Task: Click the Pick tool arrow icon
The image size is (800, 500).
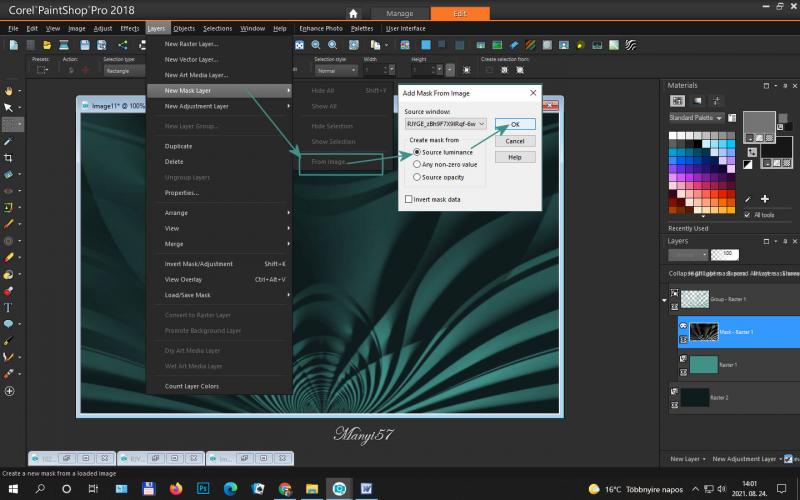Action: [x=8, y=107]
